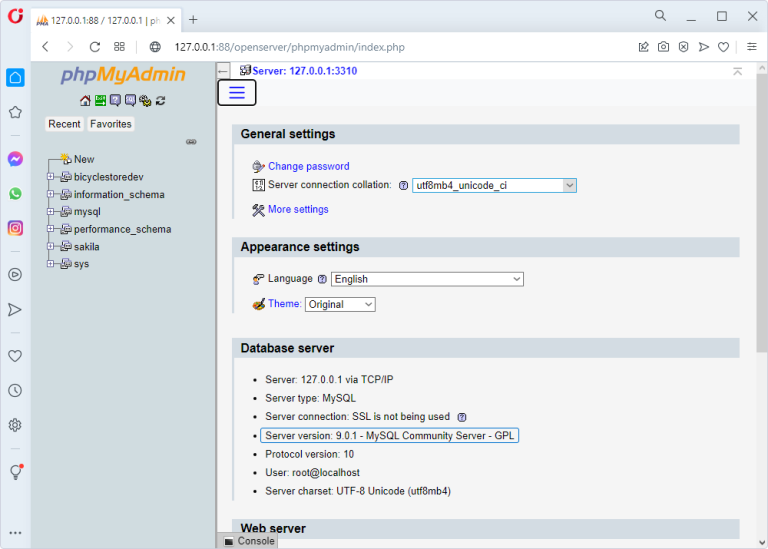The image size is (768, 549).
Task: Open the hamburger menu button
Action: (237, 93)
